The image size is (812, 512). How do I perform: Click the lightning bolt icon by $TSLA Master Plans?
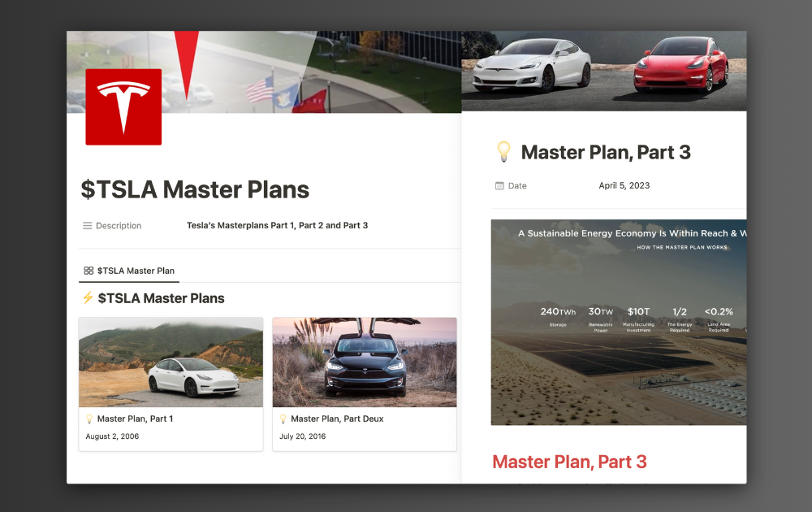pyautogui.click(x=88, y=298)
